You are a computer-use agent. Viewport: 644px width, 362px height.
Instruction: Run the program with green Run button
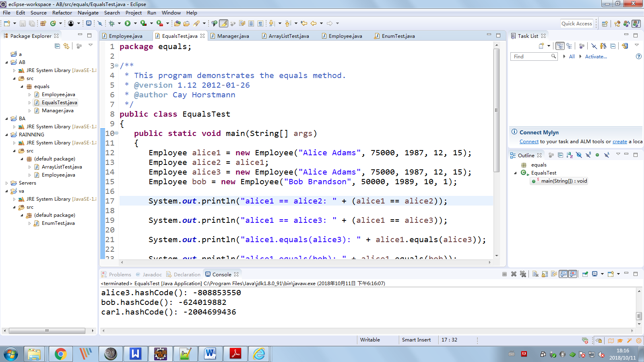128,23
